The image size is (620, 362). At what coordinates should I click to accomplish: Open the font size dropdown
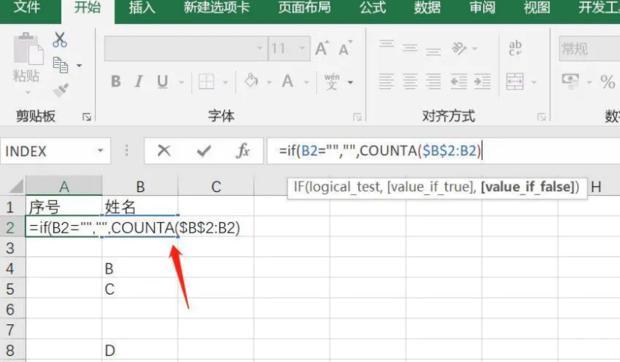(x=302, y=48)
